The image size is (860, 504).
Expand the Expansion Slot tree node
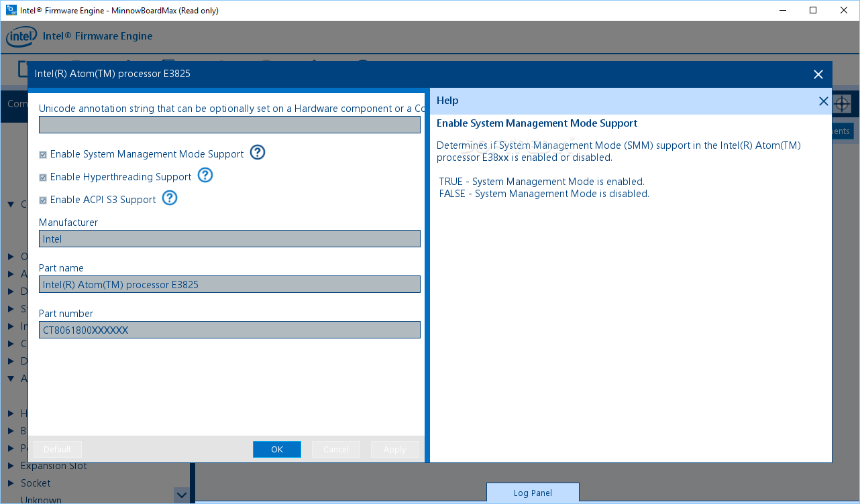pos(11,466)
